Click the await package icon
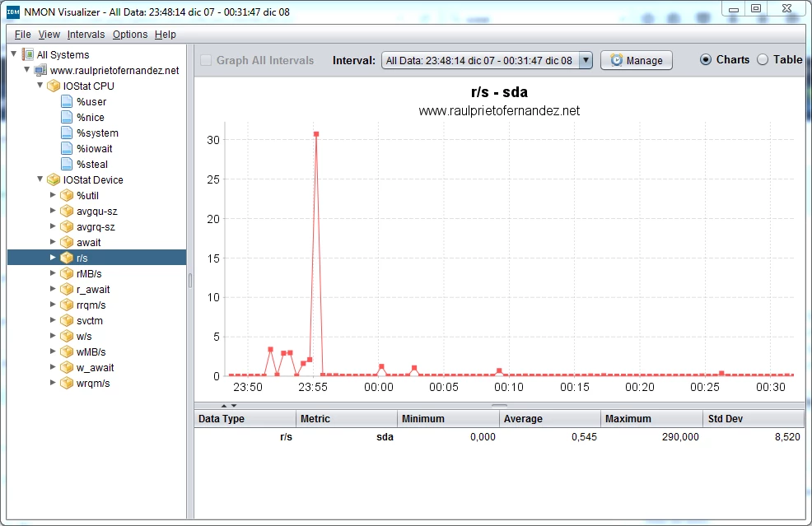 [x=67, y=243]
